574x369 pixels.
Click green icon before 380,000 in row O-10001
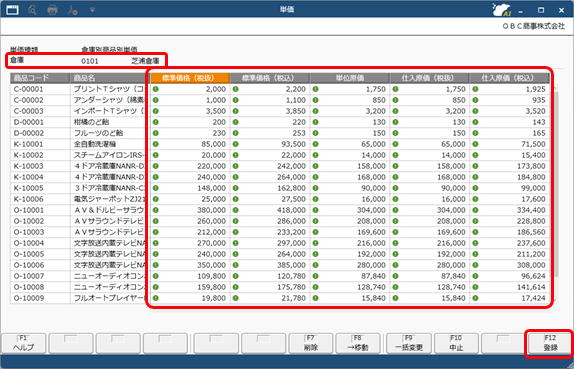[x=156, y=210]
